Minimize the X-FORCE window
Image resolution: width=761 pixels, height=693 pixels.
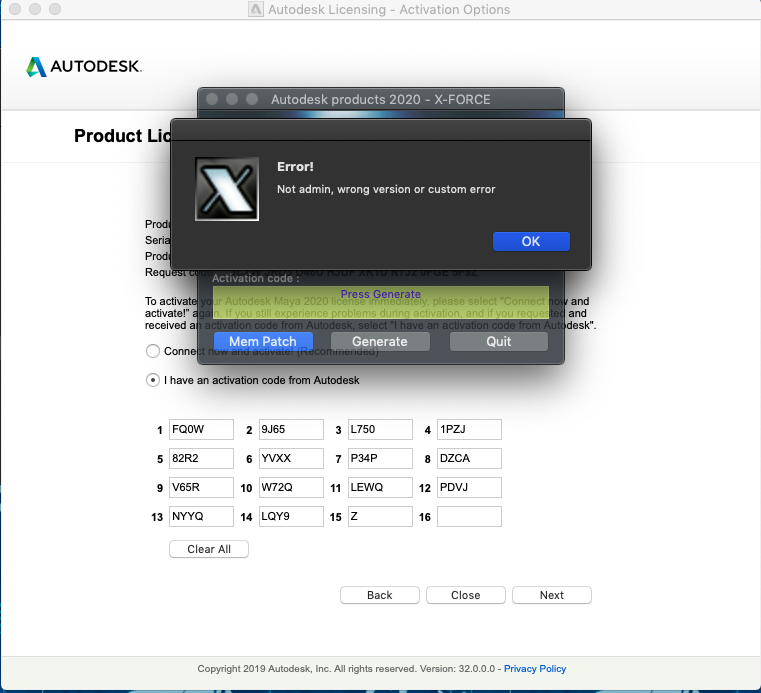coord(232,99)
